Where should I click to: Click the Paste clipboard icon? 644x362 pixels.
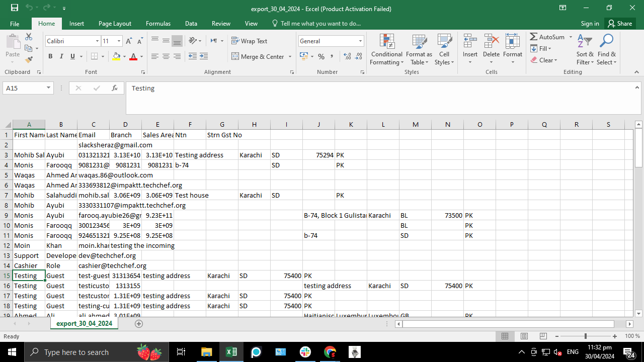13,42
